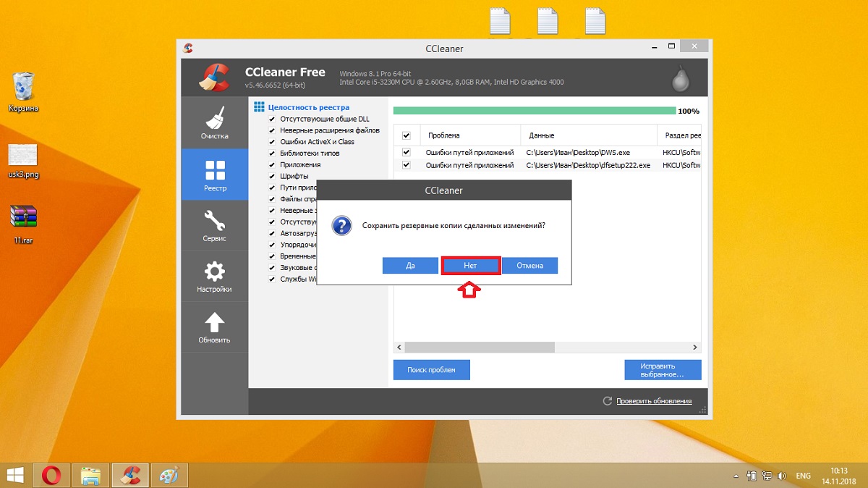
Task: Click the pear logo in CCleaner header
Action: (680, 79)
